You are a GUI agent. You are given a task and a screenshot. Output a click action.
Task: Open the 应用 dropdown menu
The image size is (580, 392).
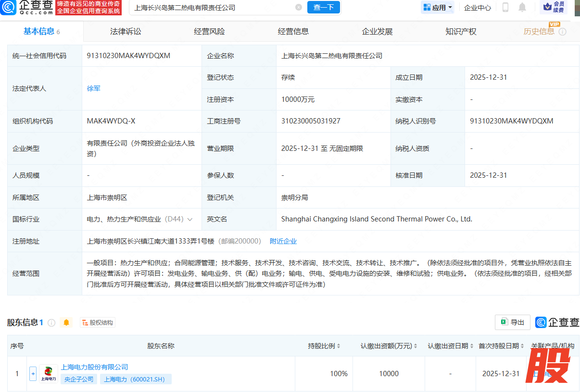click(438, 7)
